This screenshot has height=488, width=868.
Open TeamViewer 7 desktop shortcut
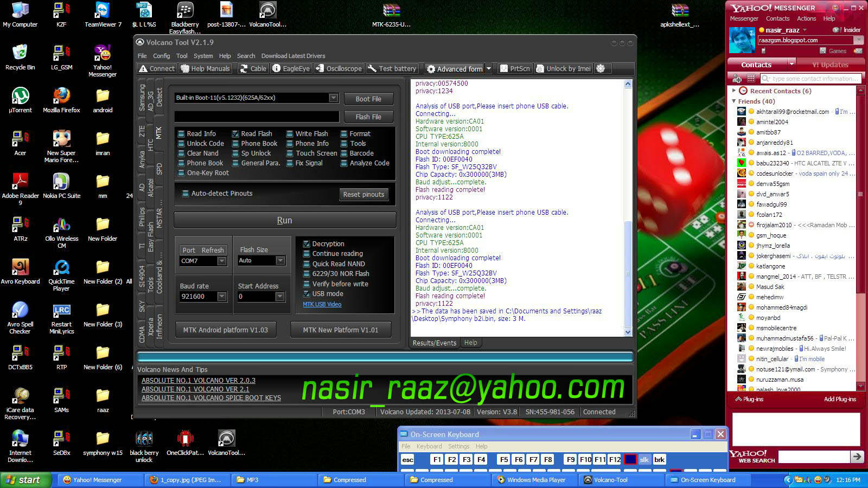coord(103,15)
